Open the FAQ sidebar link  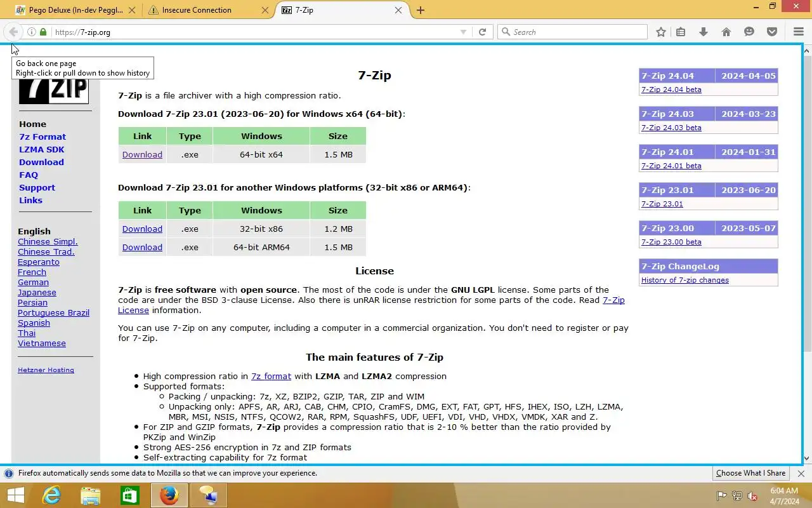coord(29,175)
